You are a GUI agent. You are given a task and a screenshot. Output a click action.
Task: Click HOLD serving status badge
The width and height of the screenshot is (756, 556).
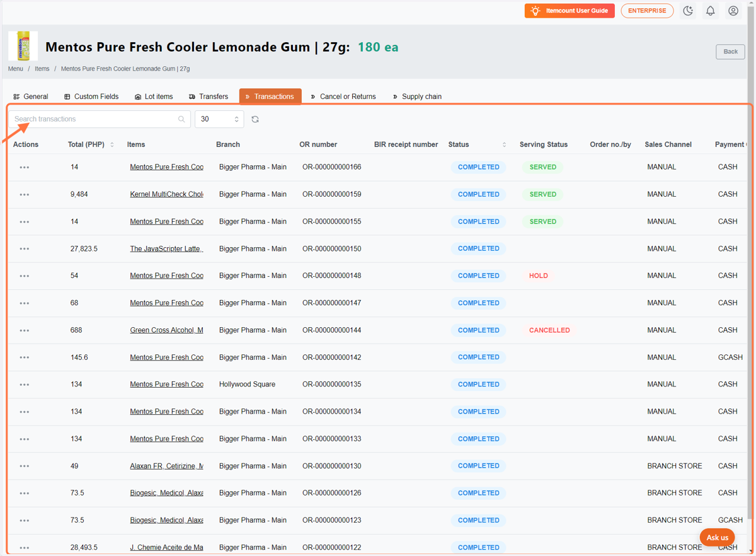click(x=539, y=275)
